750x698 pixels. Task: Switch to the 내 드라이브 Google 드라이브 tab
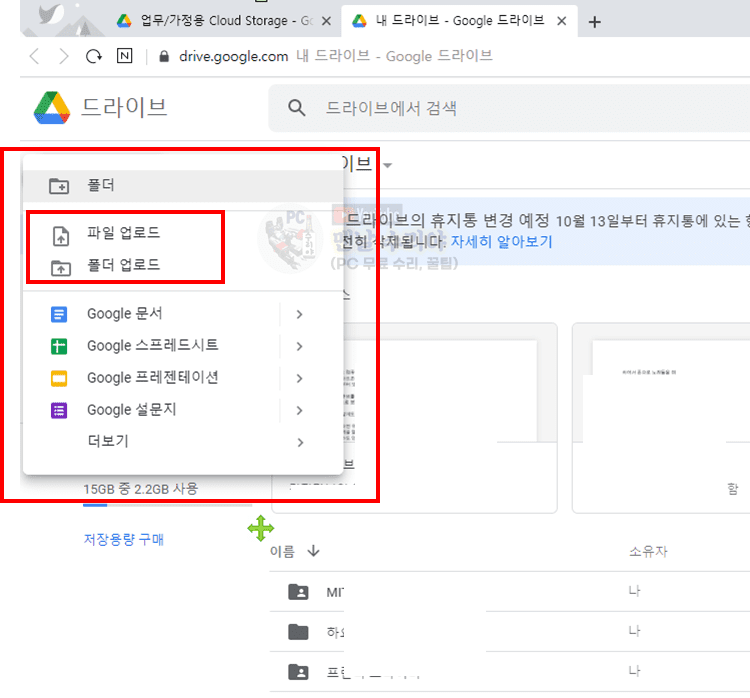tap(459, 21)
